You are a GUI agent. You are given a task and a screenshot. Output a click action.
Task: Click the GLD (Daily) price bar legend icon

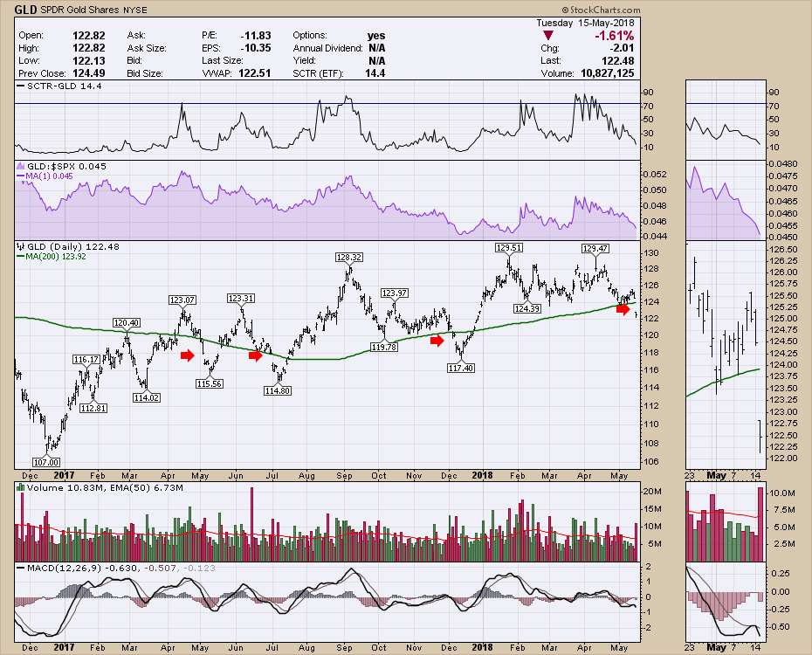click(21, 246)
